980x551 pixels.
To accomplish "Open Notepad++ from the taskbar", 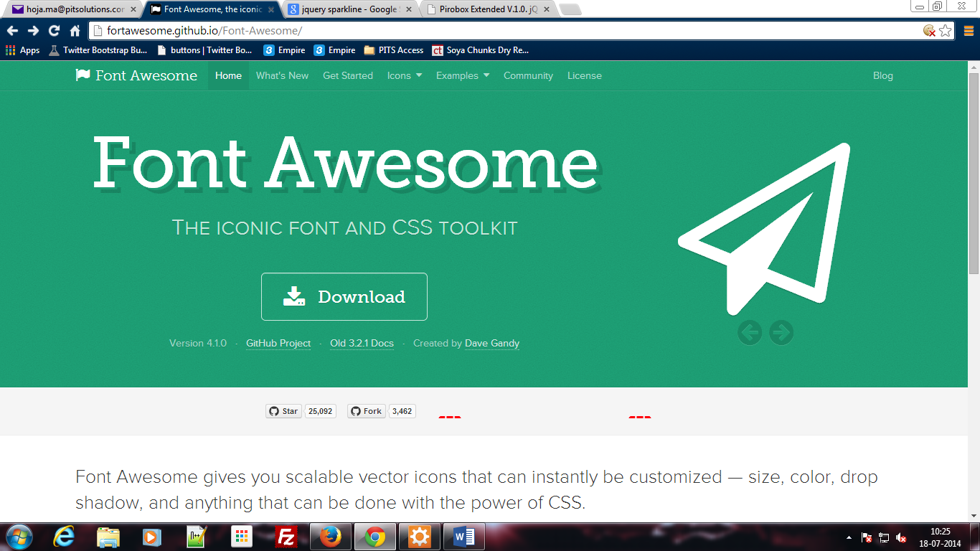I will pos(196,537).
